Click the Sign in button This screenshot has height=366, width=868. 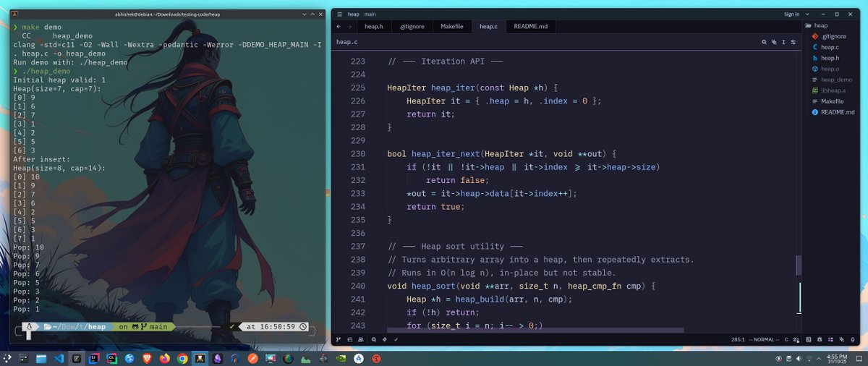click(x=791, y=14)
